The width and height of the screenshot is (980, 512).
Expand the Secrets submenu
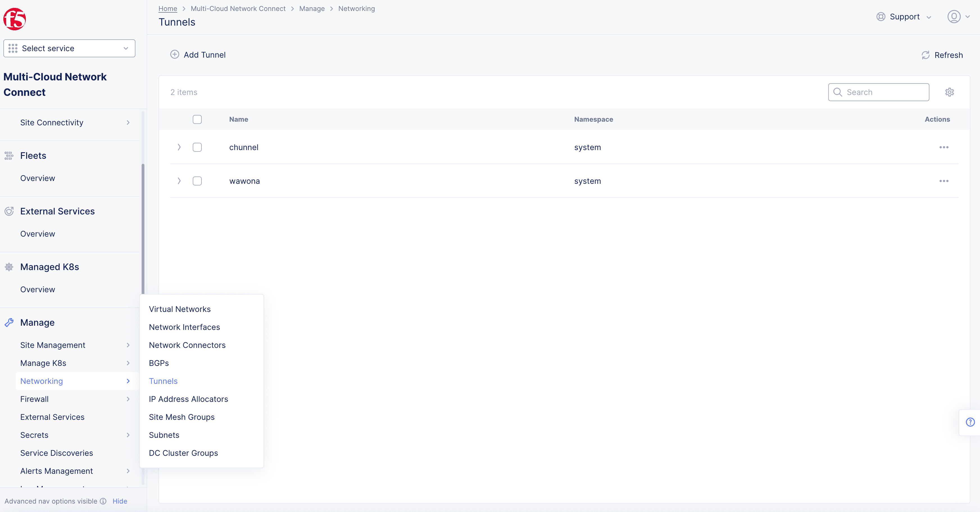point(128,435)
